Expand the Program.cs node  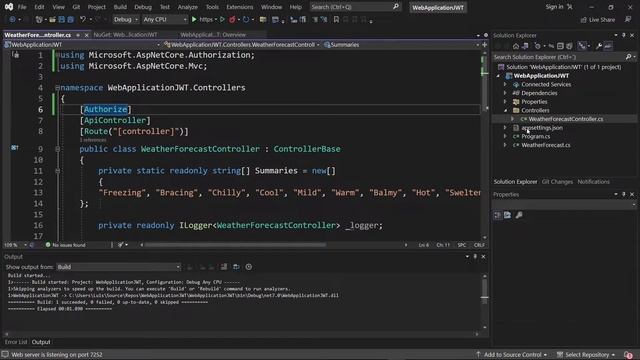pyautogui.click(x=505, y=136)
